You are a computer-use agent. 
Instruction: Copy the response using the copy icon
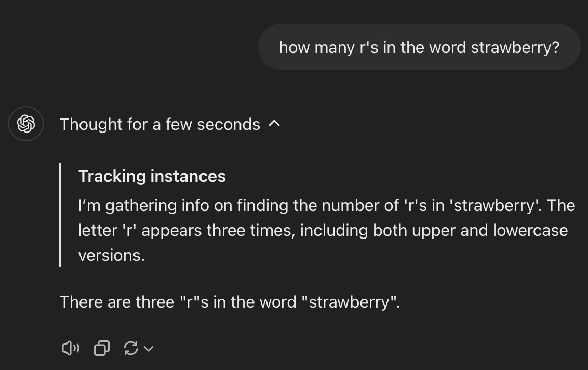pos(102,348)
